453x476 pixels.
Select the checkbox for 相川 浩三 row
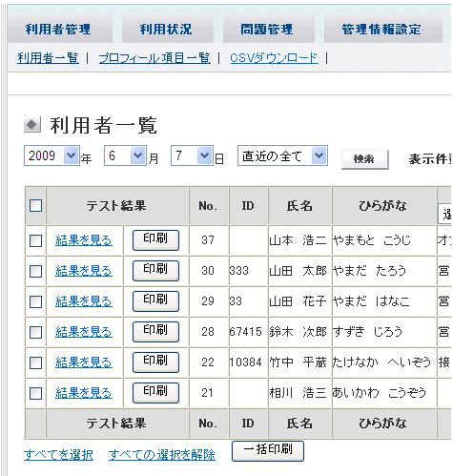(x=35, y=393)
